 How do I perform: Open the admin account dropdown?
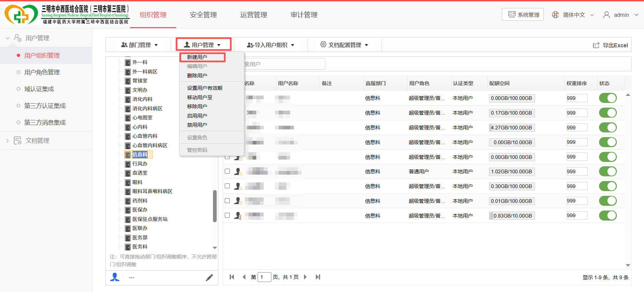[x=621, y=15]
